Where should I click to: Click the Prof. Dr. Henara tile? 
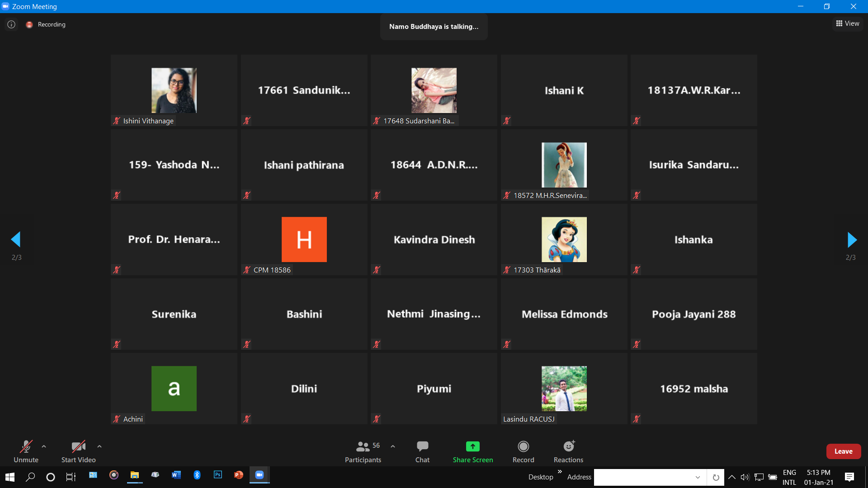174,239
